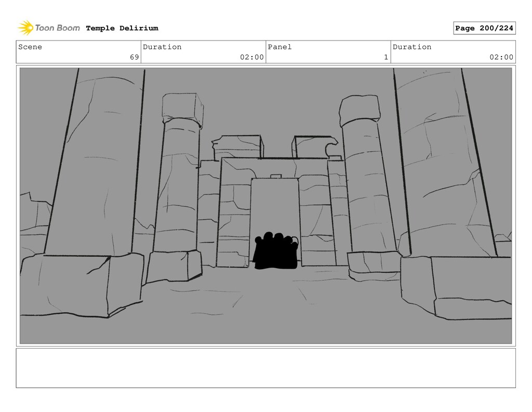Click the Toon Boom logo
Screen dimensions: 532x412
point(49,28)
